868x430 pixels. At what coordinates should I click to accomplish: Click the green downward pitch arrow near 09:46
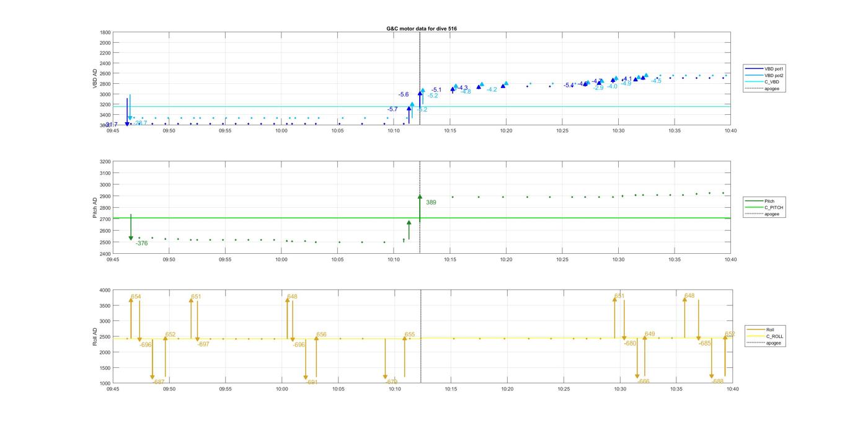tap(131, 227)
